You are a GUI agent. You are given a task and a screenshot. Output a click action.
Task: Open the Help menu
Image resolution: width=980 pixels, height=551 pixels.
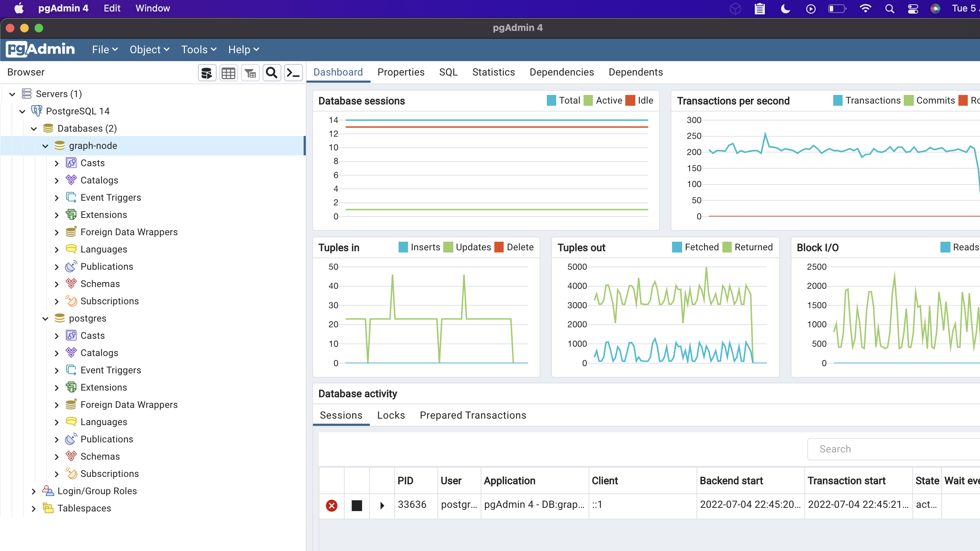point(244,49)
